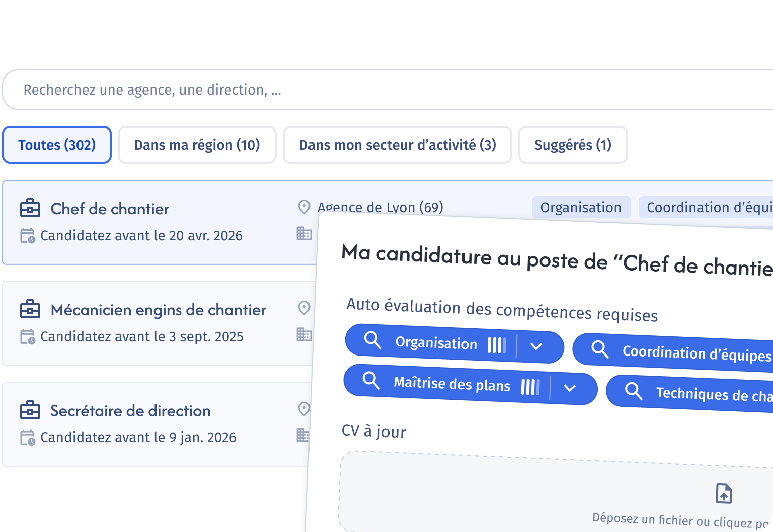The height and width of the screenshot is (532, 773).
Task: Click the Coordination d'équipes skill pill
Action: click(x=673, y=352)
